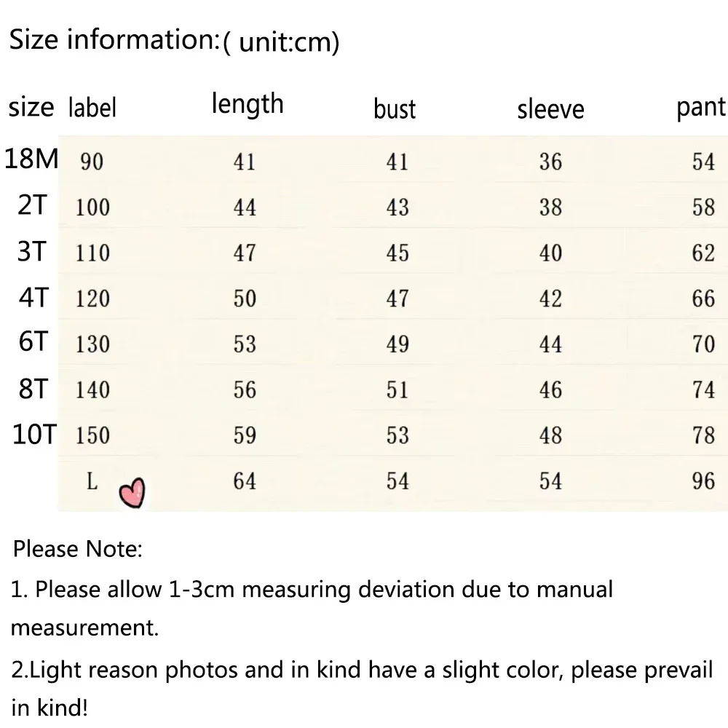Select the 3T size row label
This screenshot has width=728, height=728.
point(32,251)
